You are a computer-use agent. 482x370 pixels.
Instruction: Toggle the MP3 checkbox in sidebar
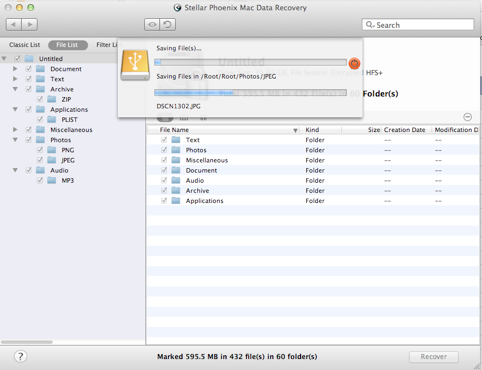[40, 181]
